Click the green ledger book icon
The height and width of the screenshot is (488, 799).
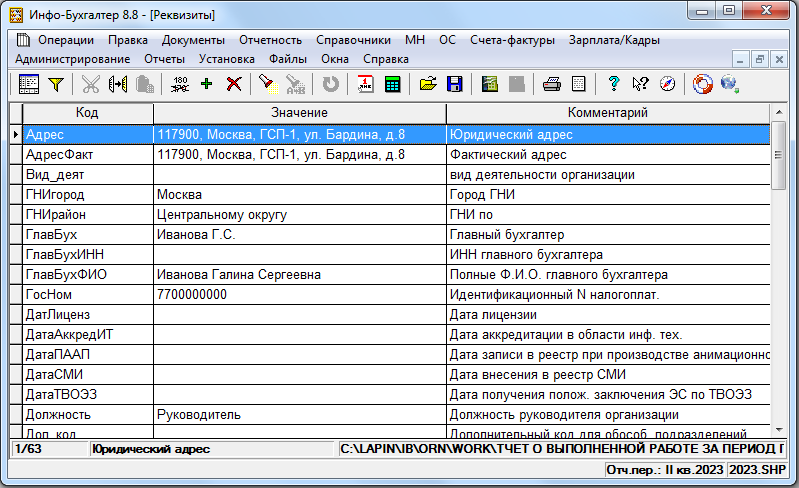tap(490, 84)
